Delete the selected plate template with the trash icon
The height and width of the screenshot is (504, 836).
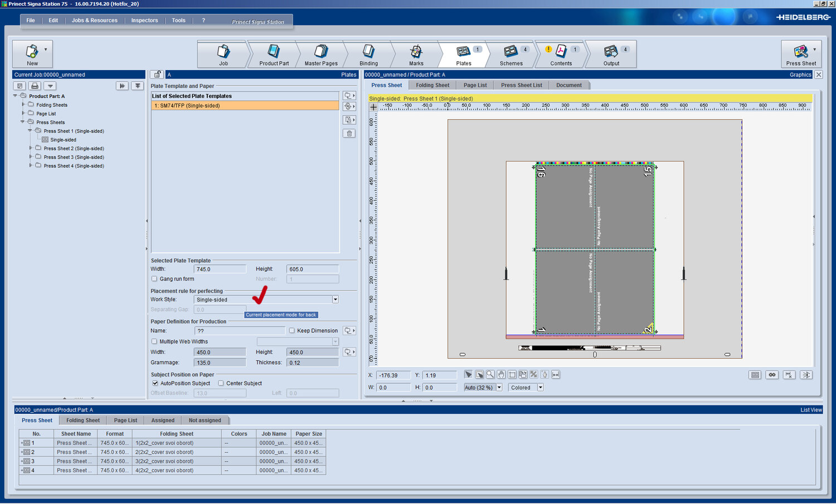pyautogui.click(x=349, y=134)
